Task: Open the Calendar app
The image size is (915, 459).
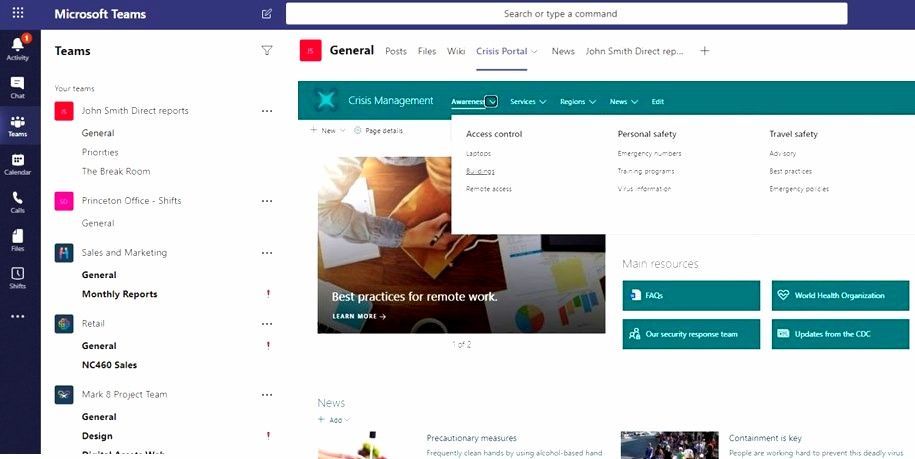Action: (x=18, y=164)
